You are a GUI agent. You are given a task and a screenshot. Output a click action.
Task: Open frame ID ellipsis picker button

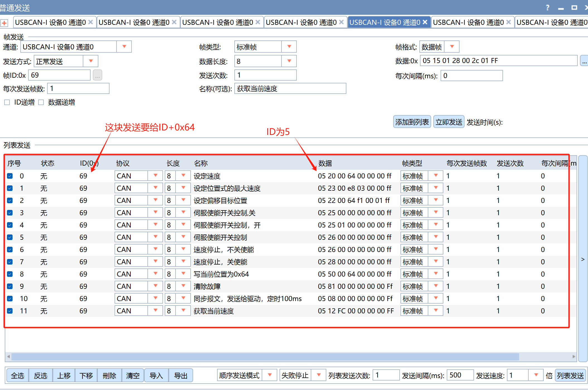point(98,75)
